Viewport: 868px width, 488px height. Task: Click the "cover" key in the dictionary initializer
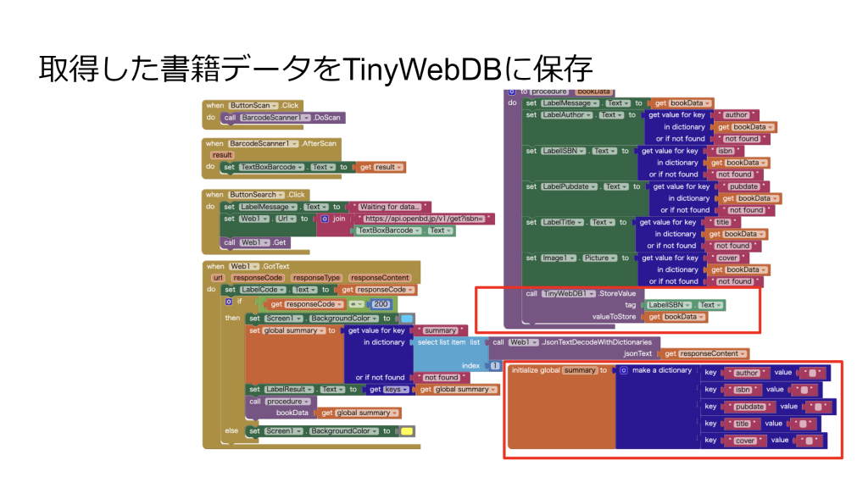click(x=744, y=441)
